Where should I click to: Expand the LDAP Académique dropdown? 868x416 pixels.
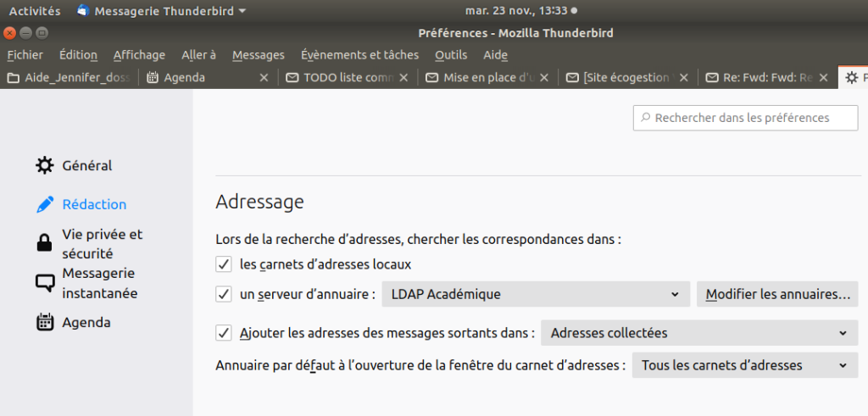[535, 295]
